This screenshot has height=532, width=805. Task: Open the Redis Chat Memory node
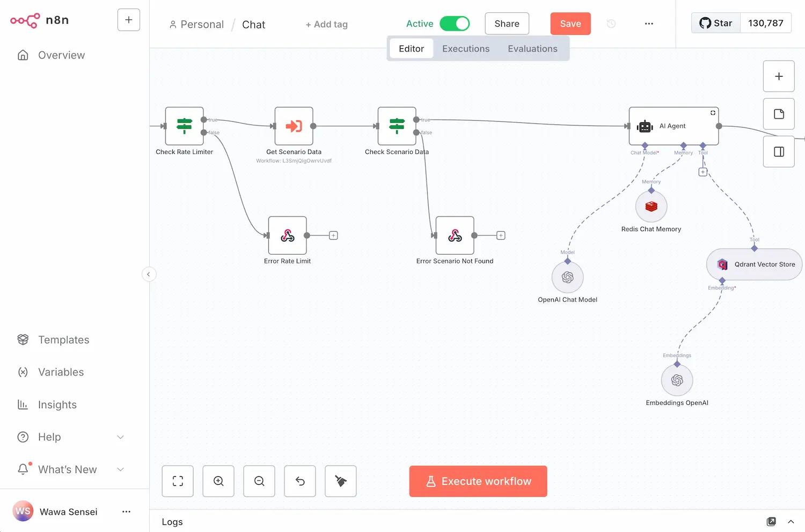651,206
